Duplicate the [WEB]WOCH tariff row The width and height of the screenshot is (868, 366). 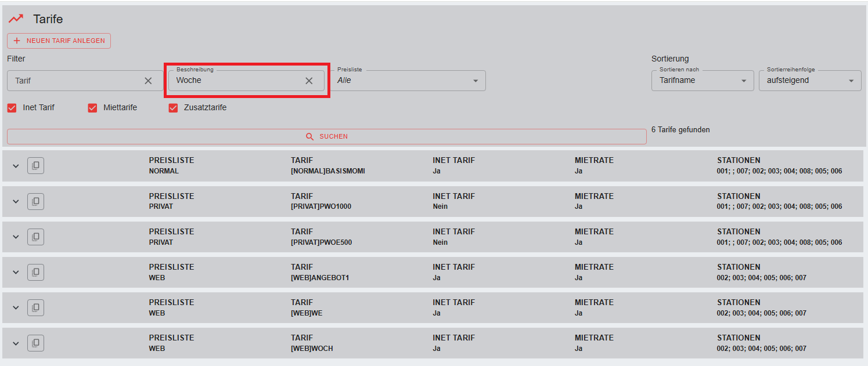click(x=35, y=343)
